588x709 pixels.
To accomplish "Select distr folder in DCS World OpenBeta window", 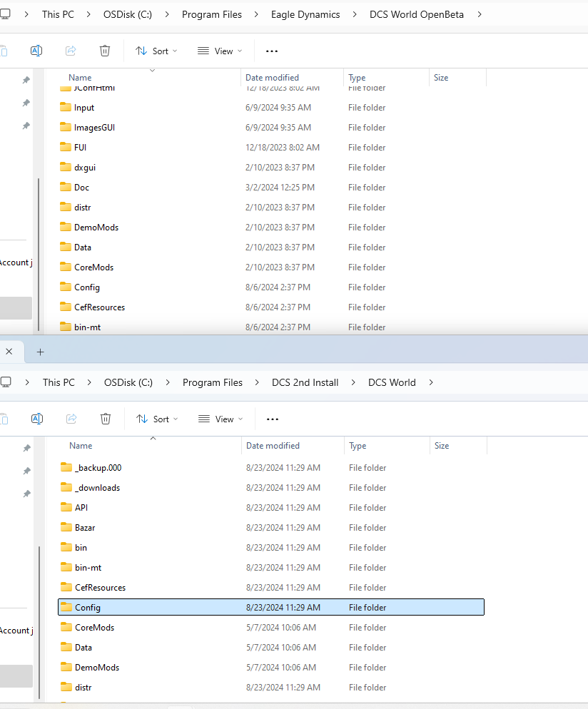I will 270,208.
